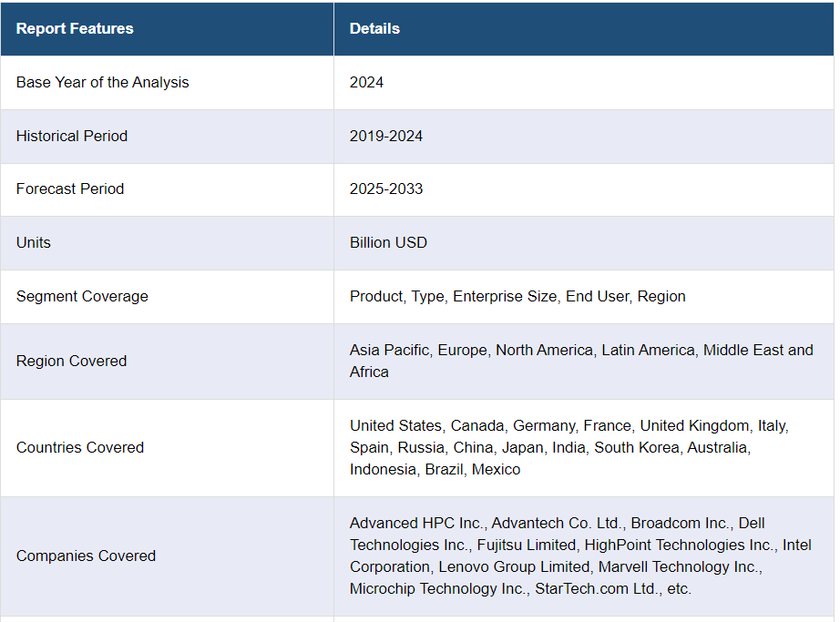Select the "Base Year of the Analysis" cell
The width and height of the screenshot is (840, 622).
point(102,82)
